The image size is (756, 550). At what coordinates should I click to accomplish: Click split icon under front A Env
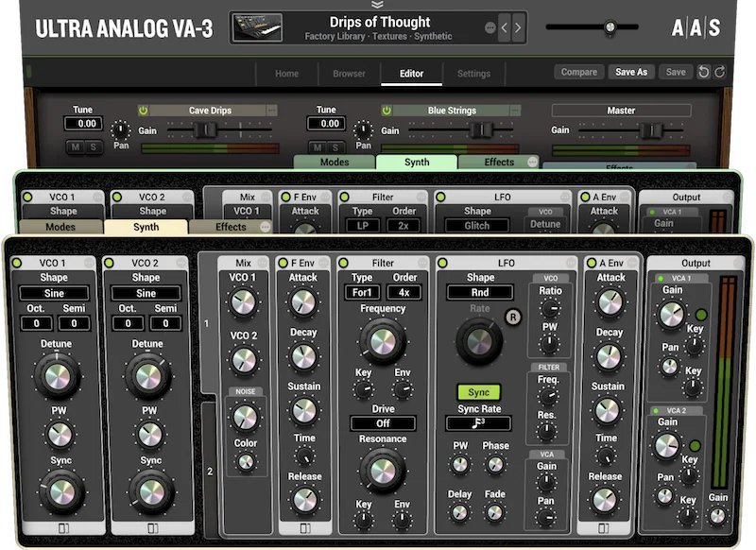coord(604,528)
